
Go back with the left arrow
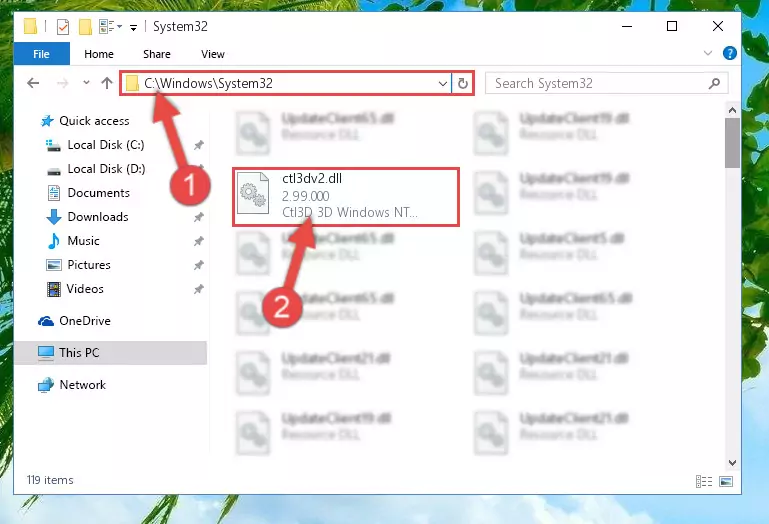(x=33, y=83)
